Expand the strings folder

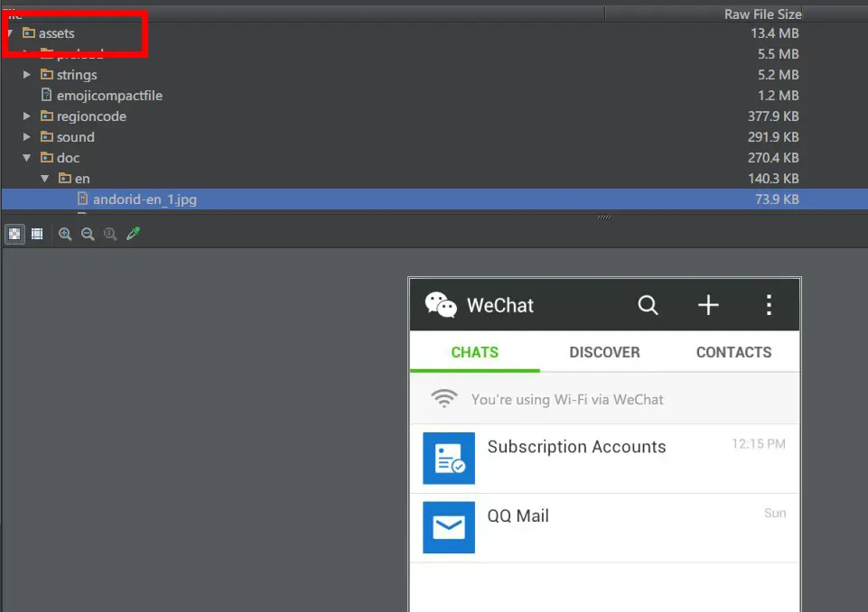point(26,74)
